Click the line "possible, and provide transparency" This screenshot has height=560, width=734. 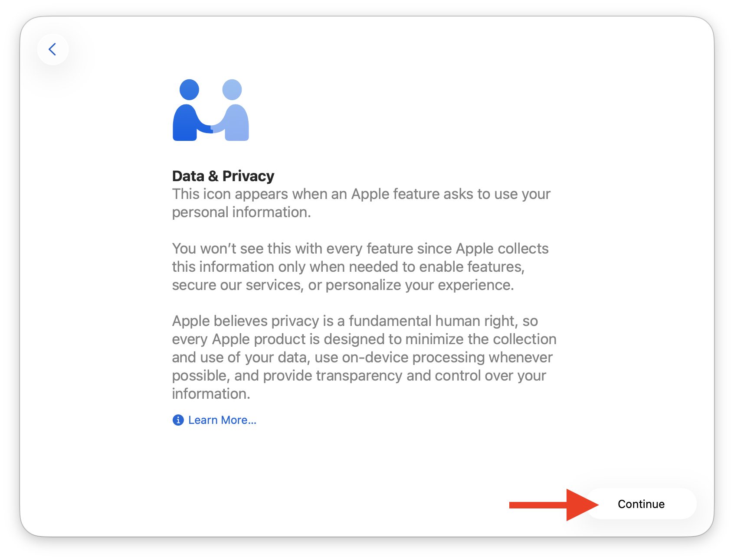click(359, 376)
